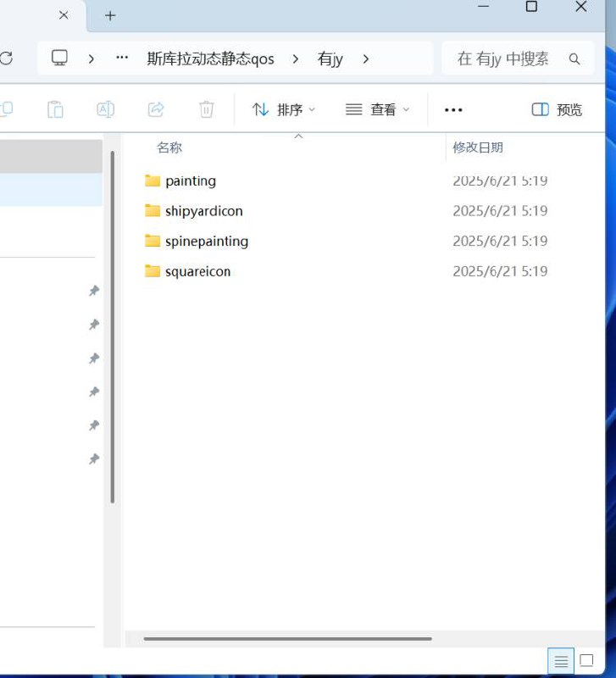616x678 pixels.
Task: Open the See more ellipsis menu
Action: 453,109
